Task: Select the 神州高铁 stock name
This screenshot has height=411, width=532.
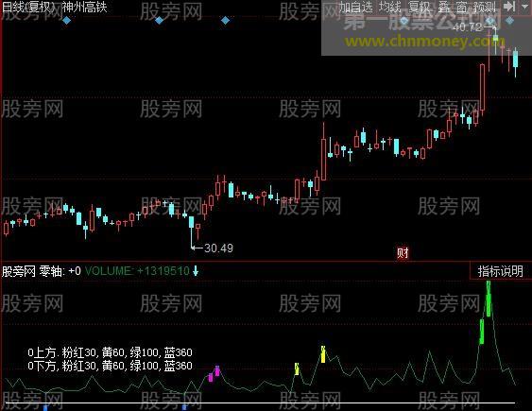Action: click(85, 8)
